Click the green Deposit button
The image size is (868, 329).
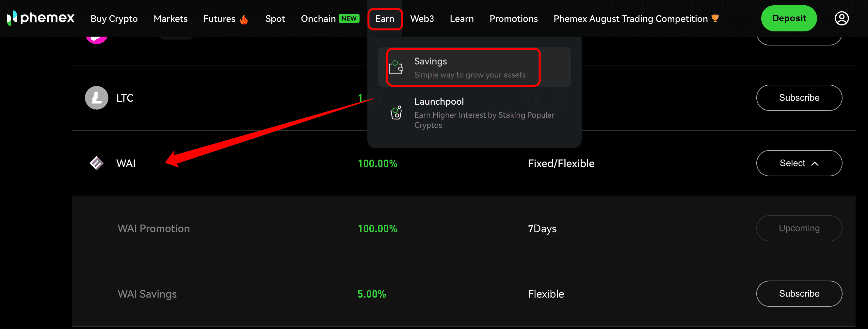pos(789,18)
